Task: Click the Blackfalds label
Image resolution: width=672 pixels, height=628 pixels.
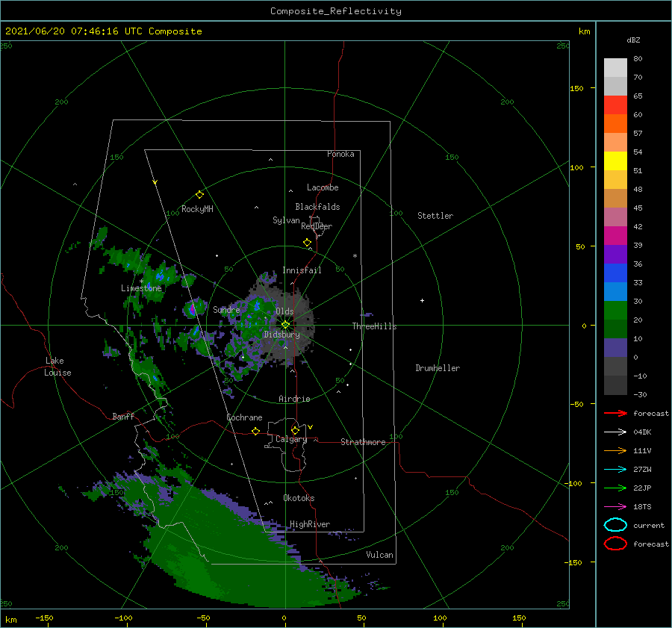Action: (x=317, y=207)
